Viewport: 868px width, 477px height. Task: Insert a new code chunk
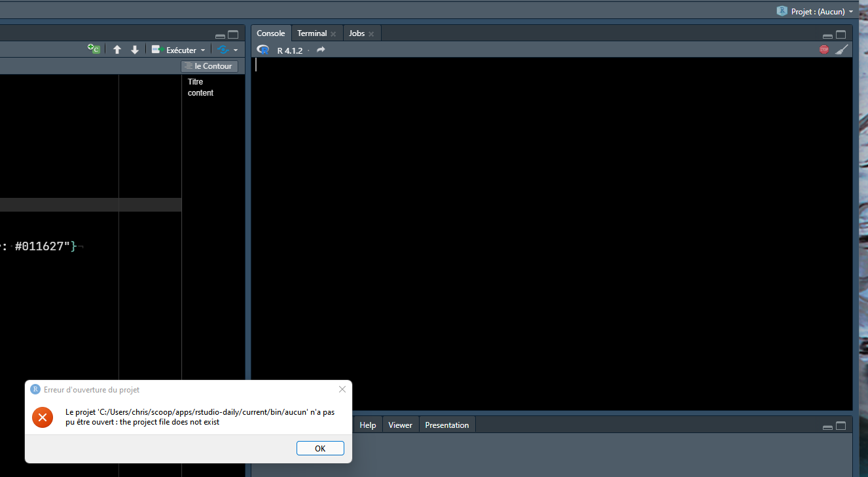tap(94, 48)
